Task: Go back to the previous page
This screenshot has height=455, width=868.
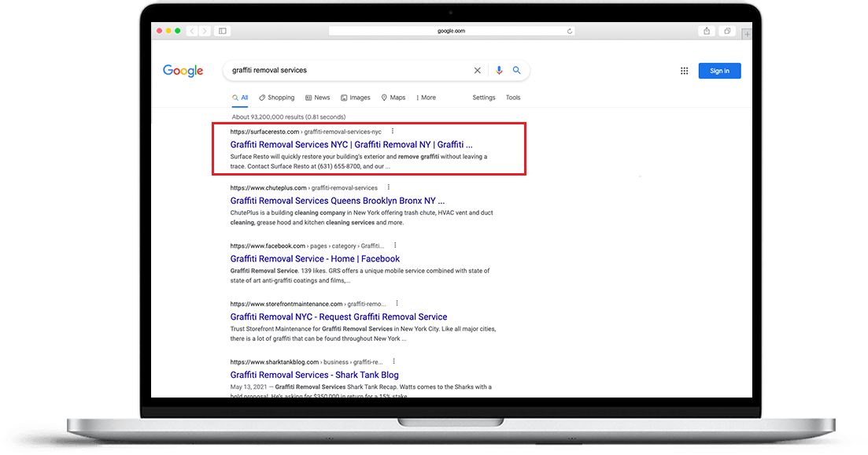Action: (x=193, y=31)
